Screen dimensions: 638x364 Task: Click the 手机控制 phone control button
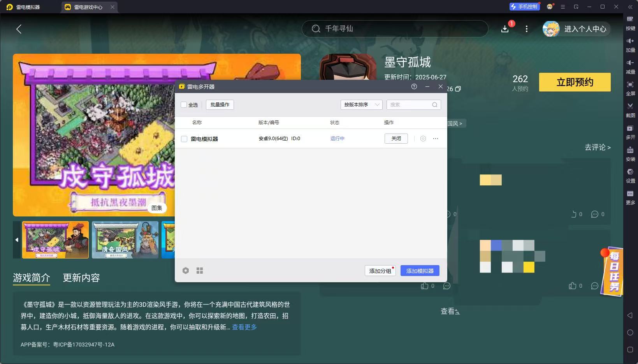tap(525, 7)
